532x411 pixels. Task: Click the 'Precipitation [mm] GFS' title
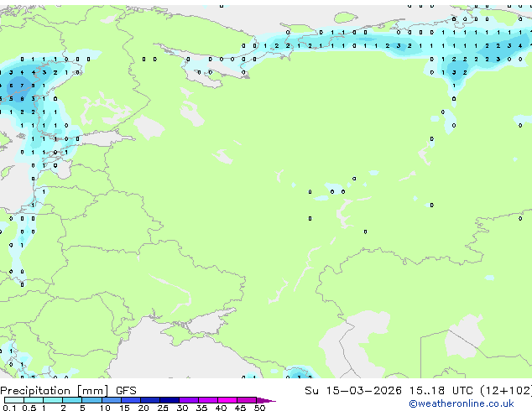[x=68, y=391]
